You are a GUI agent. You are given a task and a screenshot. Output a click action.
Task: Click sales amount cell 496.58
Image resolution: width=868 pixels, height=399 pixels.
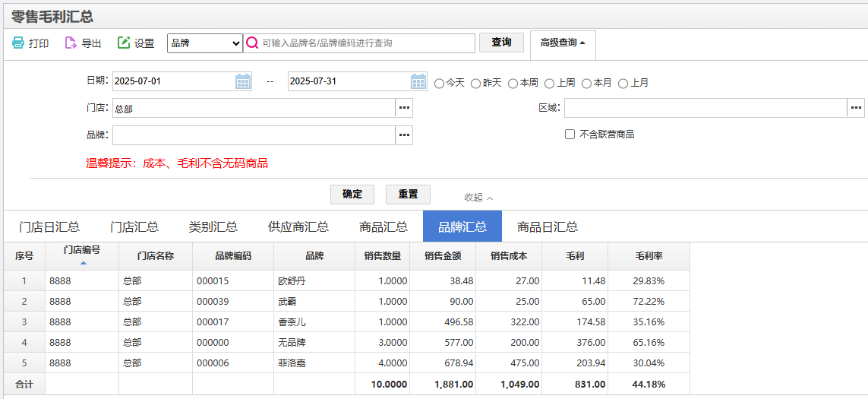(443, 322)
